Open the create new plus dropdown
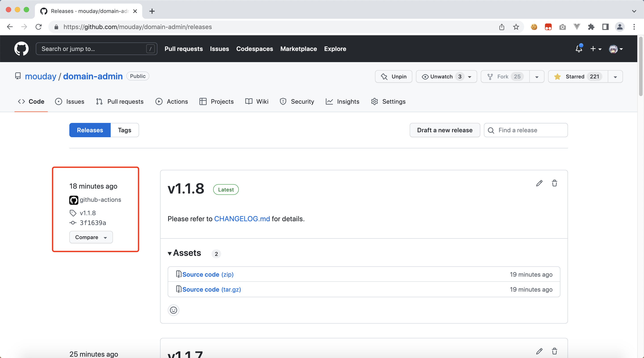 click(x=596, y=49)
